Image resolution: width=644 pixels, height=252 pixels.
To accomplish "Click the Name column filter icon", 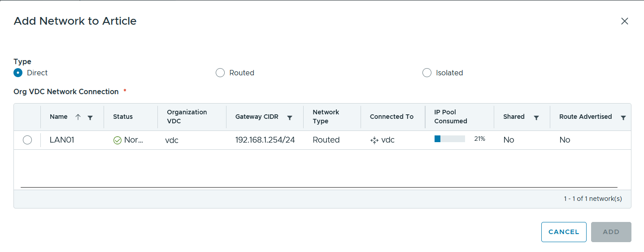I will pyautogui.click(x=90, y=117).
